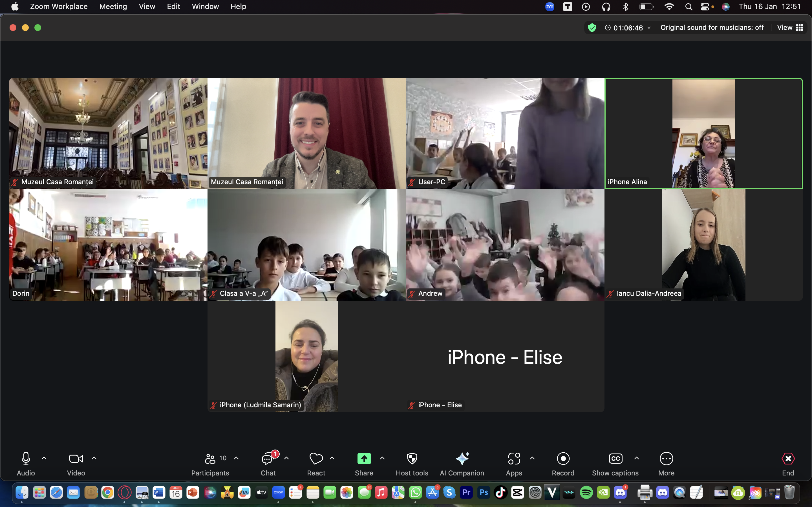The image size is (812, 507).
Task: Open the Meeting menu in menu bar
Action: tap(113, 6)
